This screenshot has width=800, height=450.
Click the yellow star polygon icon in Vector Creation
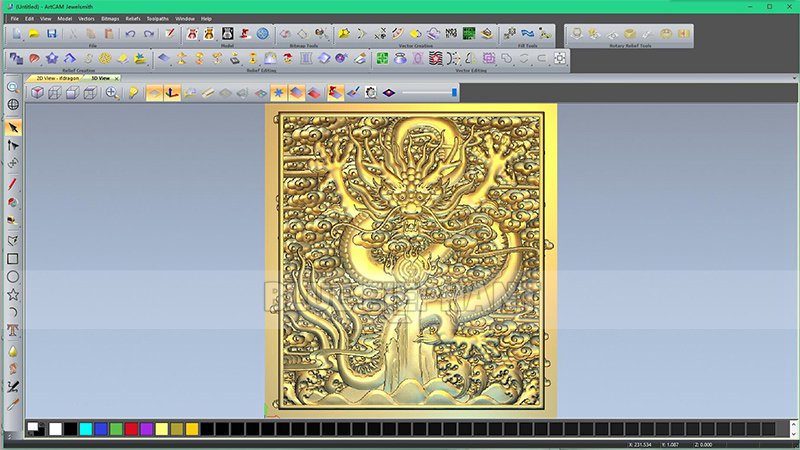[344, 34]
